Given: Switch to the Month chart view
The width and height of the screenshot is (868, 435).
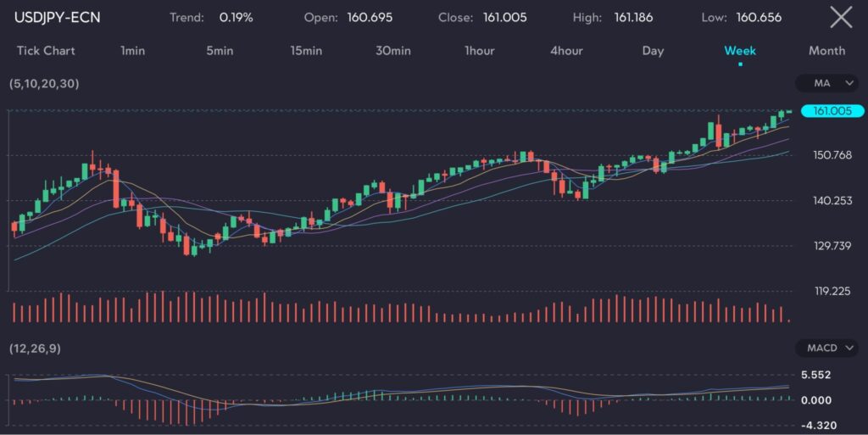Looking at the screenshot, I should [826, 51].
